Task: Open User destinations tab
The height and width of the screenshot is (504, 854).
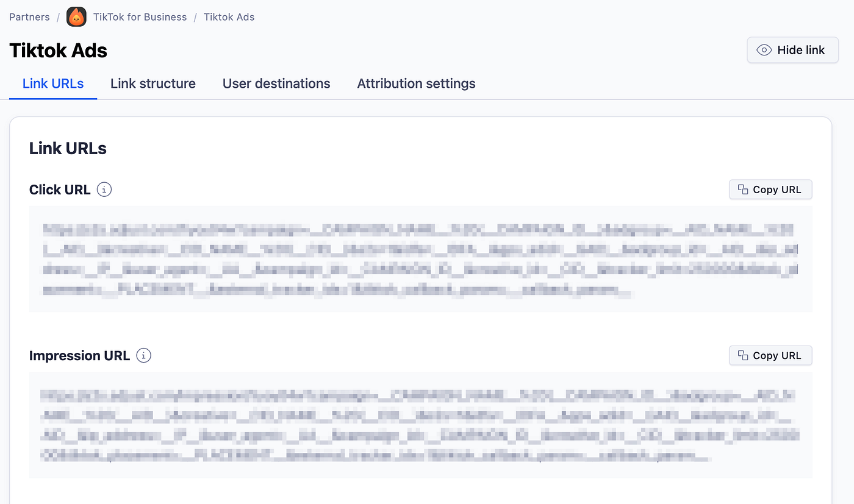Action: [276, 83]
